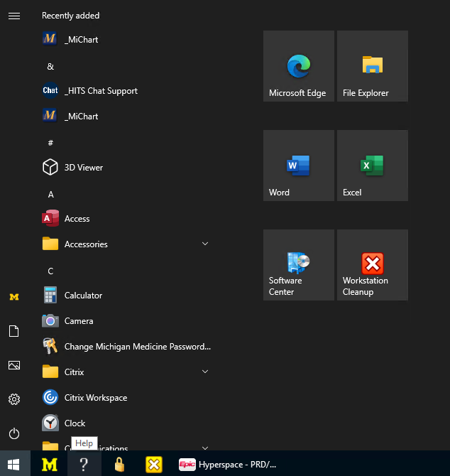450x476 pixels.
Task: Click the & group header
Action: pos(50,67)
